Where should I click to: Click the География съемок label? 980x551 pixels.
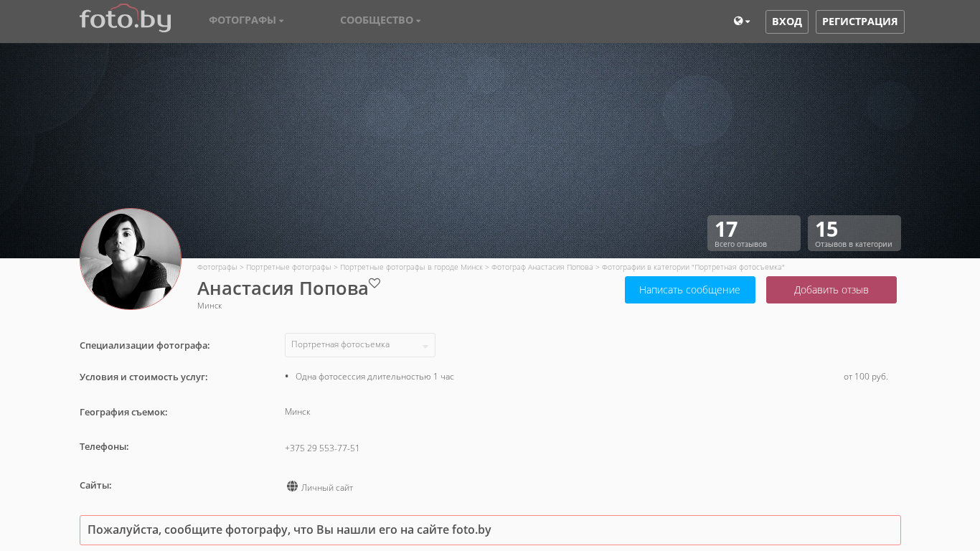tap(123, 413)
